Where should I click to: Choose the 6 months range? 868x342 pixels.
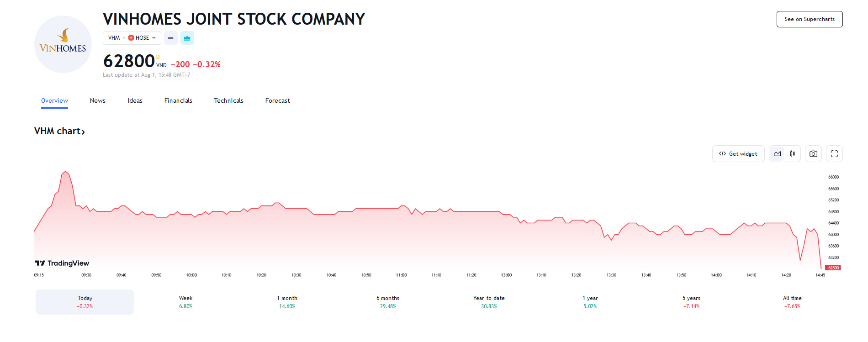coord(388,302)
